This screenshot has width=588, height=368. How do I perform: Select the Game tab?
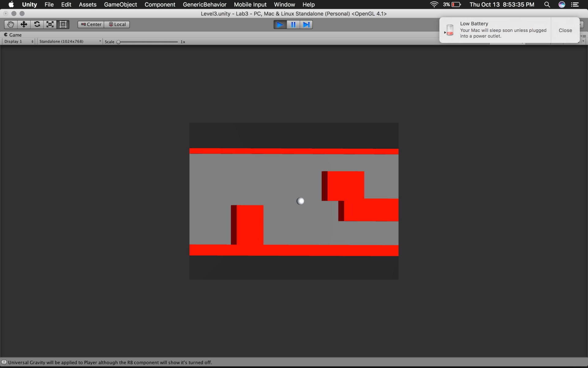click(x=13, y=35)
